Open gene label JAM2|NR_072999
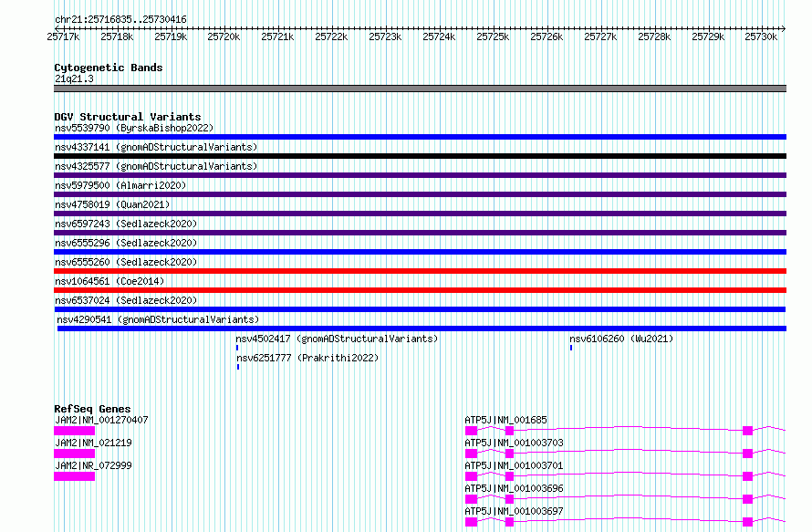 tap(93, 465)
